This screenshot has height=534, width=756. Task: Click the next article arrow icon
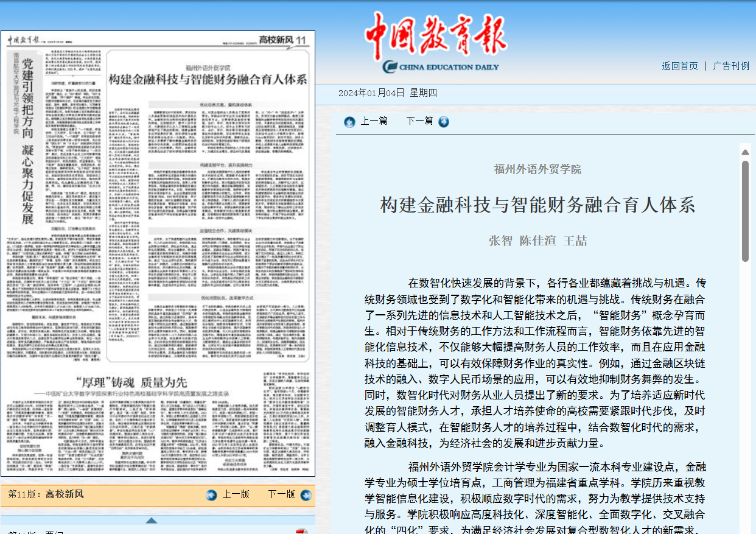coord(444,122)
